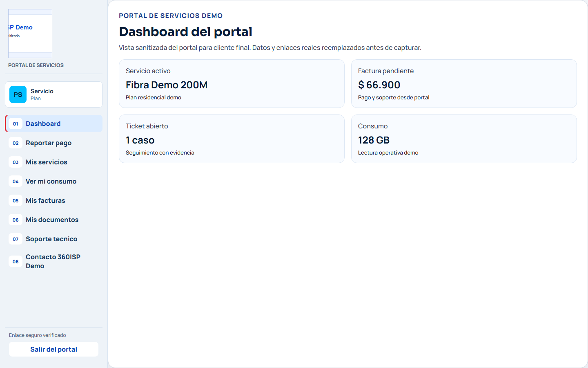The height and width of the screenshot is (368, 588).
Task: Select Contacto 360ISP Demo entry
Action: (x=53, y=261)
